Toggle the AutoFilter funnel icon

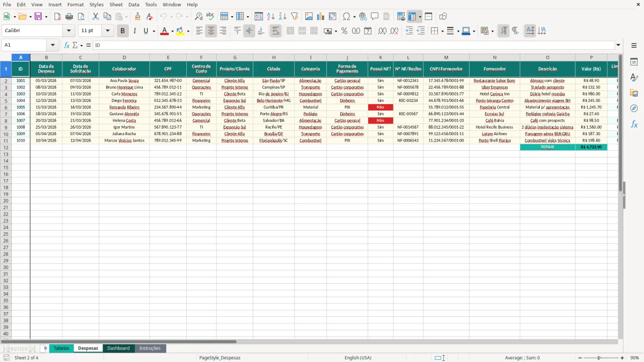(x=294, y=17)
